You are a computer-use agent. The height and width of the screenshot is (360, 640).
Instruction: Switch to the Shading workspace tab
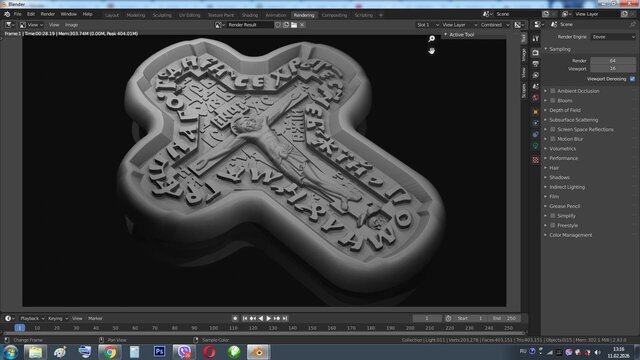[250, 15]
